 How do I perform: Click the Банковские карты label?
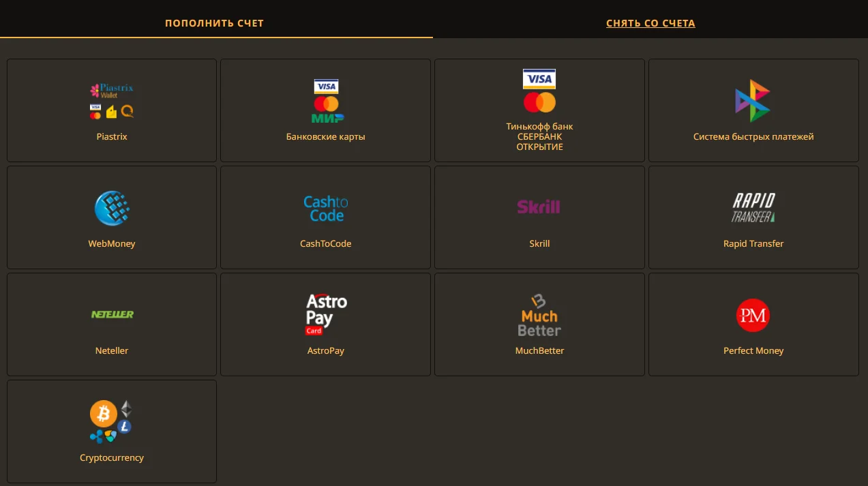pos(326,136)
